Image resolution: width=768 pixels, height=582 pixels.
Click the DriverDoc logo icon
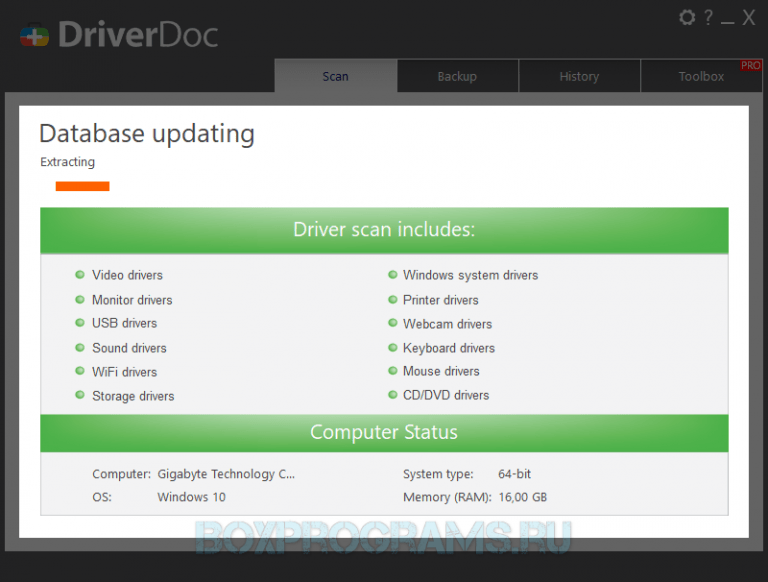pos(34,35)
